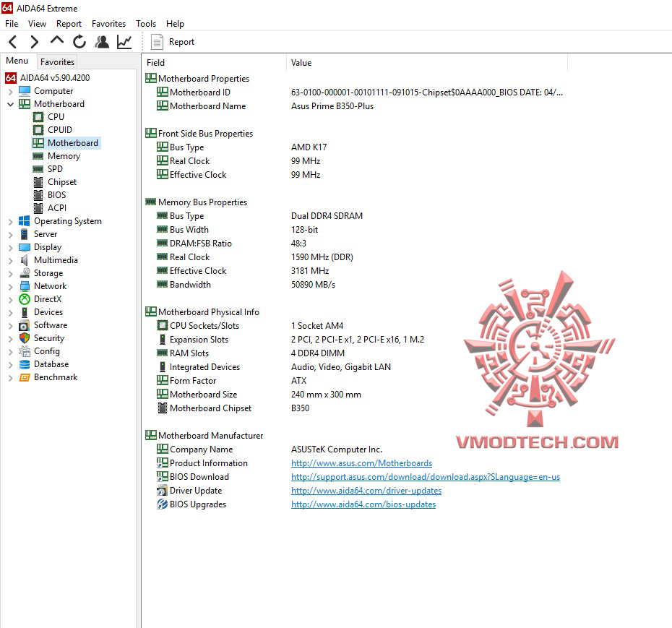Screen dimensions: 672x628
Task: Click the Back navigation arrow
Action: coord(13,42)
